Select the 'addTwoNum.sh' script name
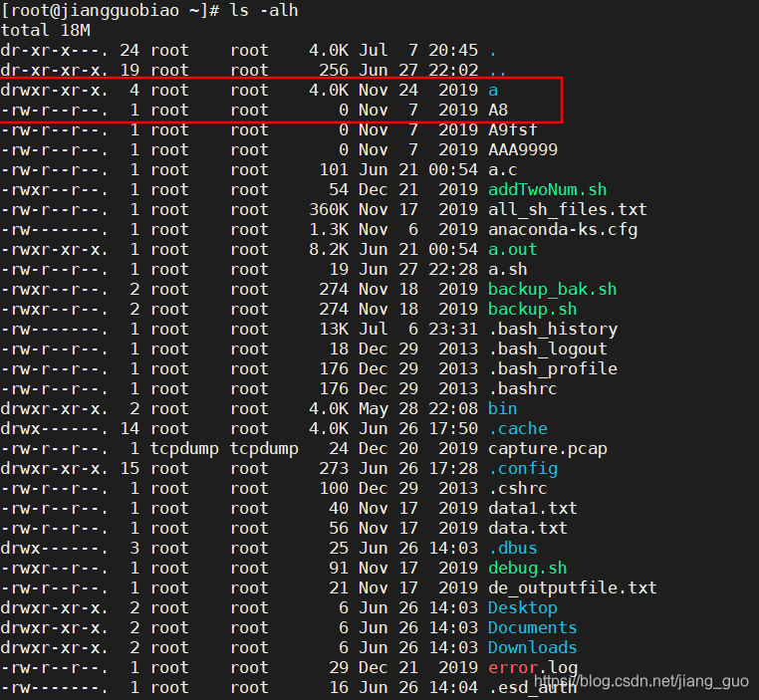Viewport: 759px width, 700px height. point(548,189)
